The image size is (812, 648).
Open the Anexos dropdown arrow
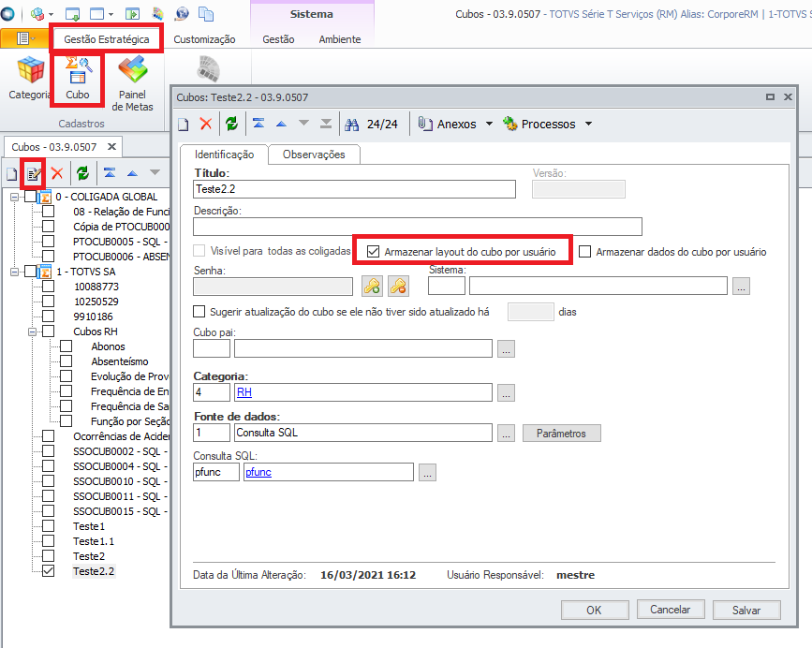tap(490, 125)
